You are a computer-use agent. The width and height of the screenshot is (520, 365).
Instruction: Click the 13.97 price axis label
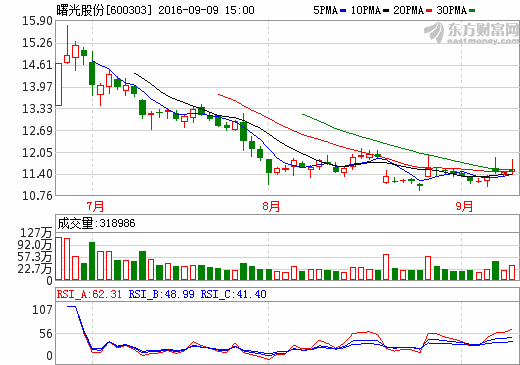coord(37,87)
